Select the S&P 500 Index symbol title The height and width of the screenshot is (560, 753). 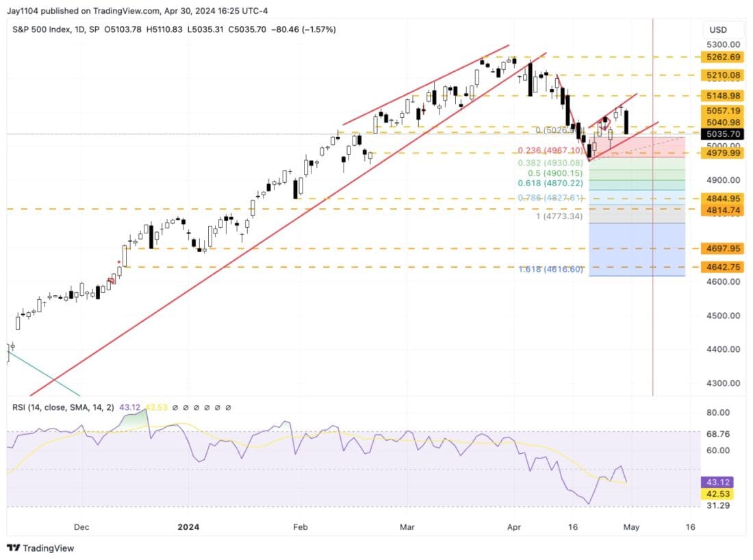(x=42, y=29)
